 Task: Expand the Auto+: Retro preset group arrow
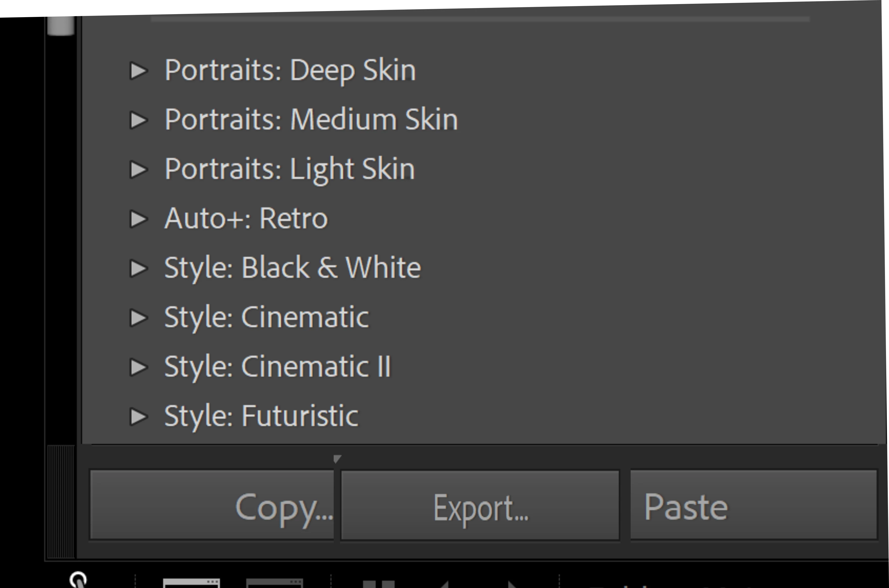[x=138, y=219]
